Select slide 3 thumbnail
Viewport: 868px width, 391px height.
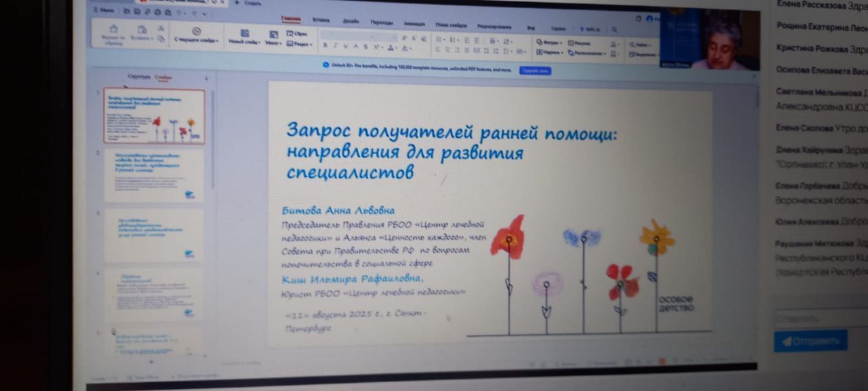click(154, 236)
